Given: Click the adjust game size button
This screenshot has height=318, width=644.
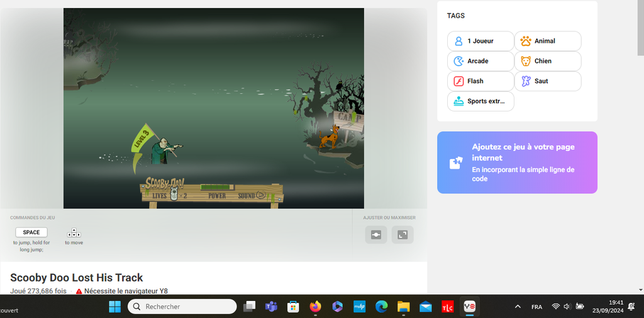Looking at the screenshot, I should (376, 235).
